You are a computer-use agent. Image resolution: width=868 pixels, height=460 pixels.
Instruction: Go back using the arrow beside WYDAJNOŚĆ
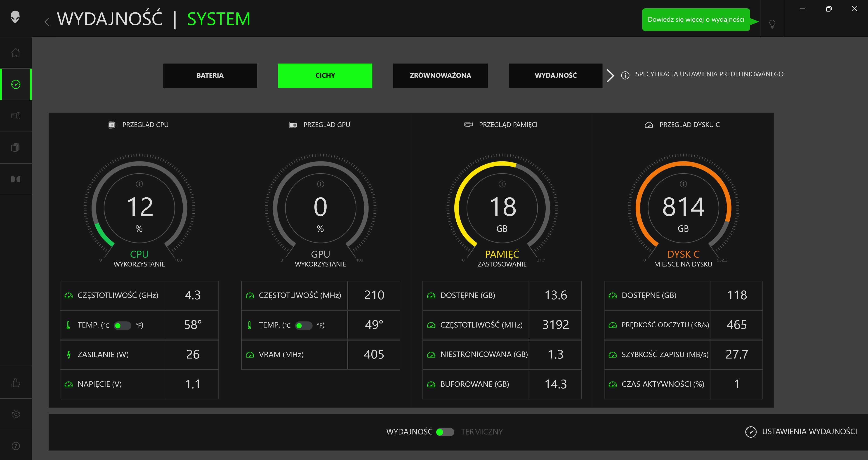47,22
